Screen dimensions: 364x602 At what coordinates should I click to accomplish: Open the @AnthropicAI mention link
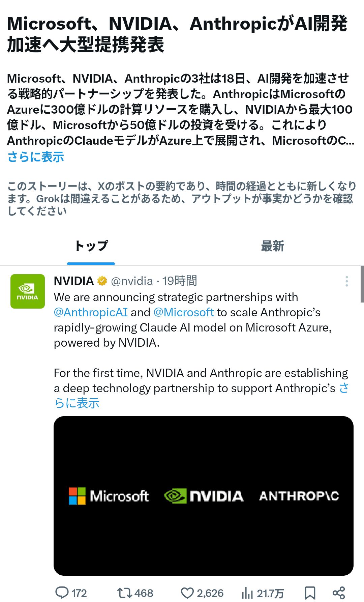(x=91, y=312)
